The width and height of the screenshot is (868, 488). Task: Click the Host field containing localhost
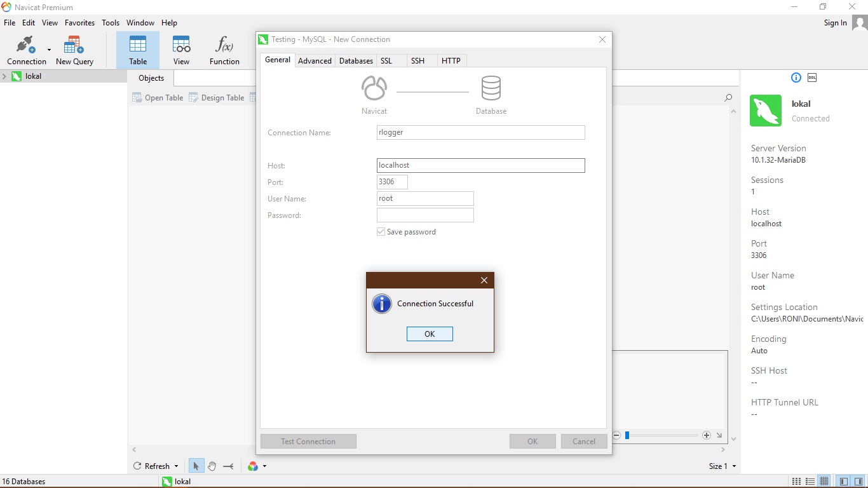481,165
